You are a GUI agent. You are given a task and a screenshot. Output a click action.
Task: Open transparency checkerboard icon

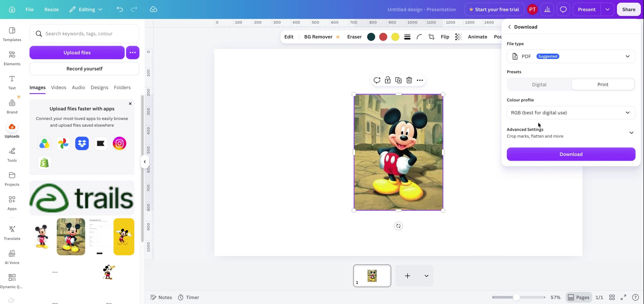458,37
